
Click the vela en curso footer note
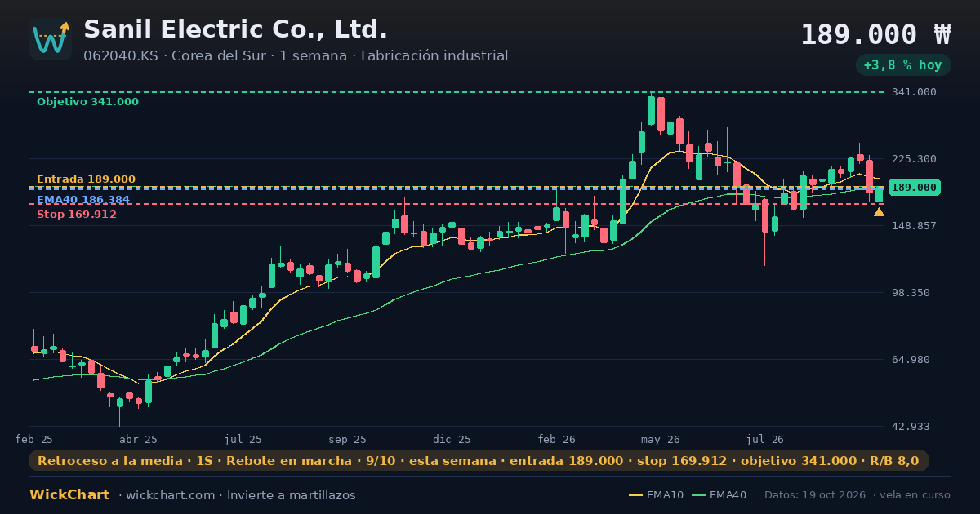(915, 495)
